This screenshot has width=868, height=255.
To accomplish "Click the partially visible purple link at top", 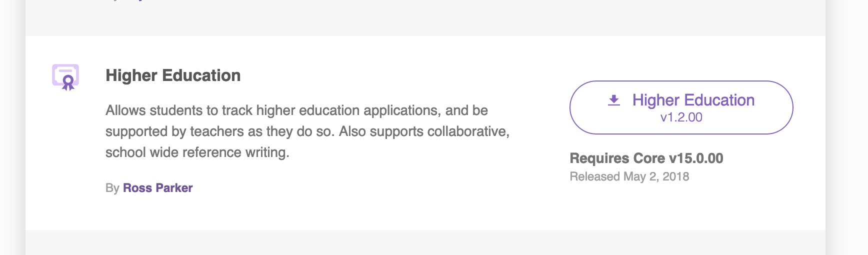I will point(134,1).
